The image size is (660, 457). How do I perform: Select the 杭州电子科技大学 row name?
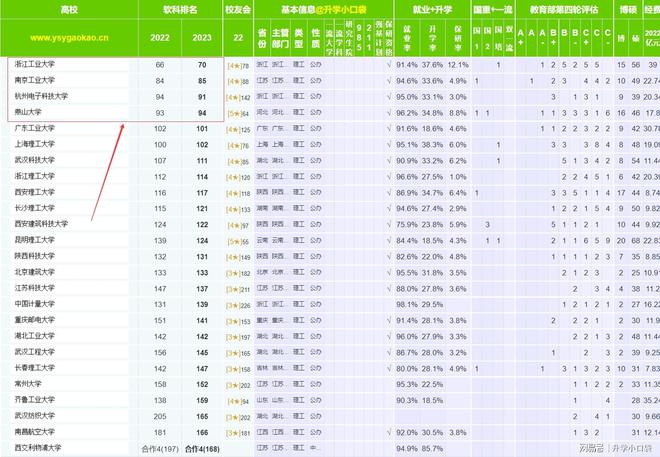[41, 96]
